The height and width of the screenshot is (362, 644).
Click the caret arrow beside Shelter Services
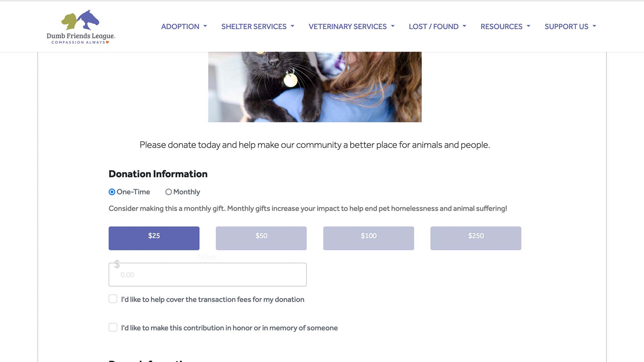pyautogui.click(x=292, y=26)
